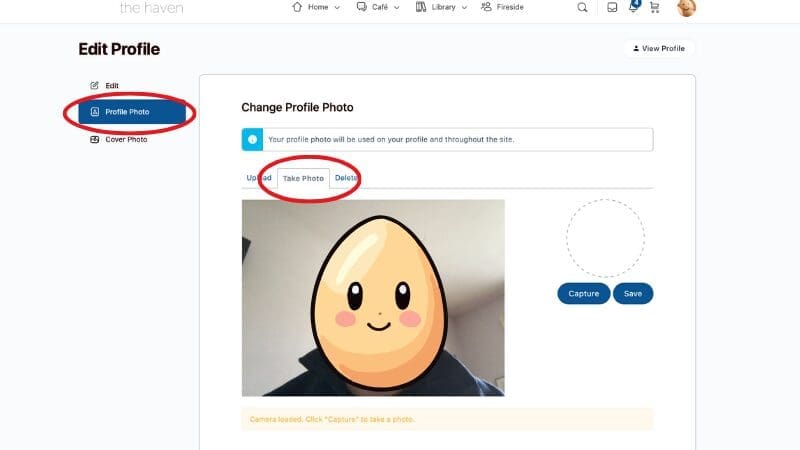The image size is (800, 450).
Task: Select the Take Photo tab
Action: point(303,178)
